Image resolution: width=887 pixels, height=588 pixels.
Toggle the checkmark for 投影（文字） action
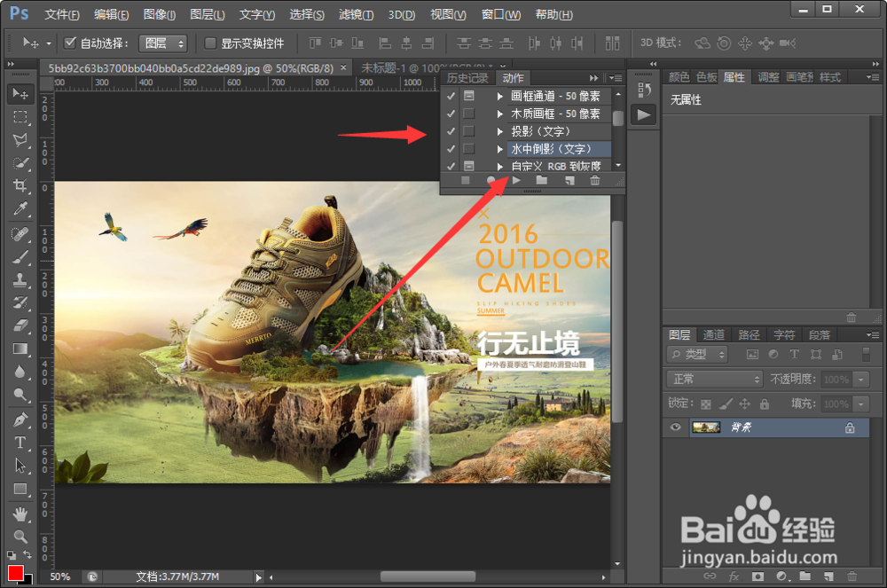coord(451,131)
